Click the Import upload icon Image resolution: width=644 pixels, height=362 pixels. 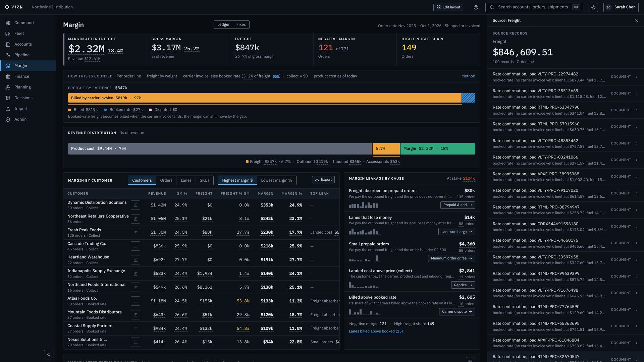[8, 109]
